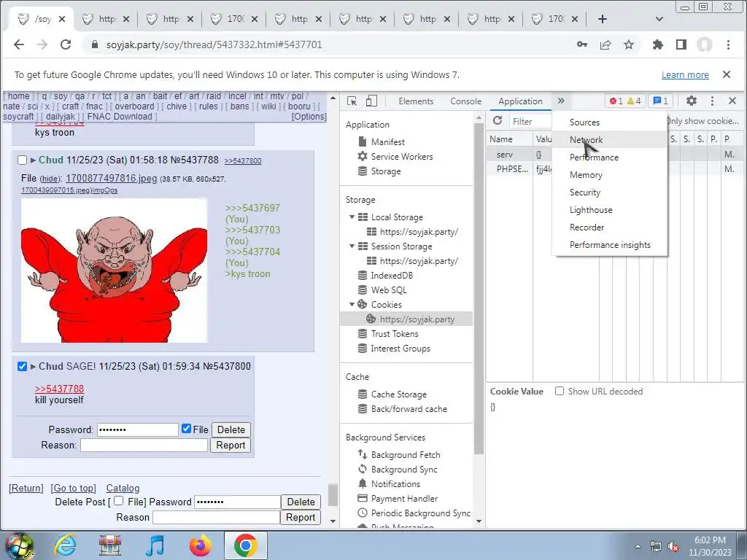Toggle the device toolbar icon
Screen dimensions: 747x560
point(371,101)
